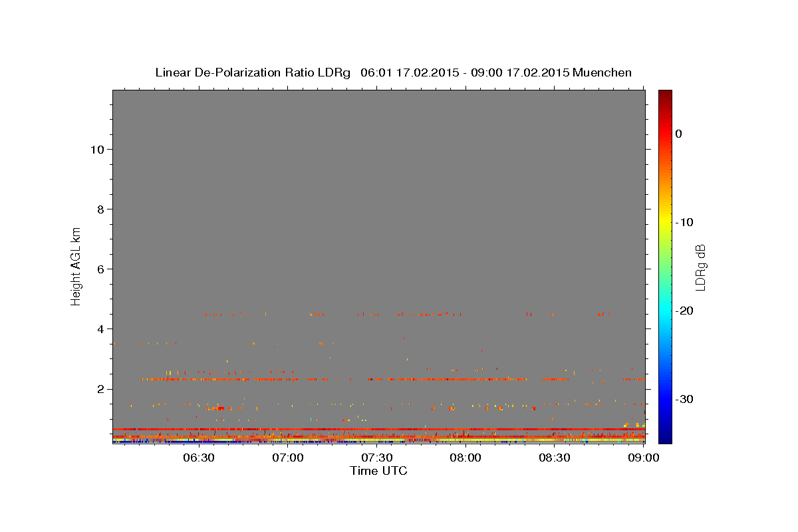Click the height tick label 8
The height and width of the screenshot is (532, 798).
[99, 209]
